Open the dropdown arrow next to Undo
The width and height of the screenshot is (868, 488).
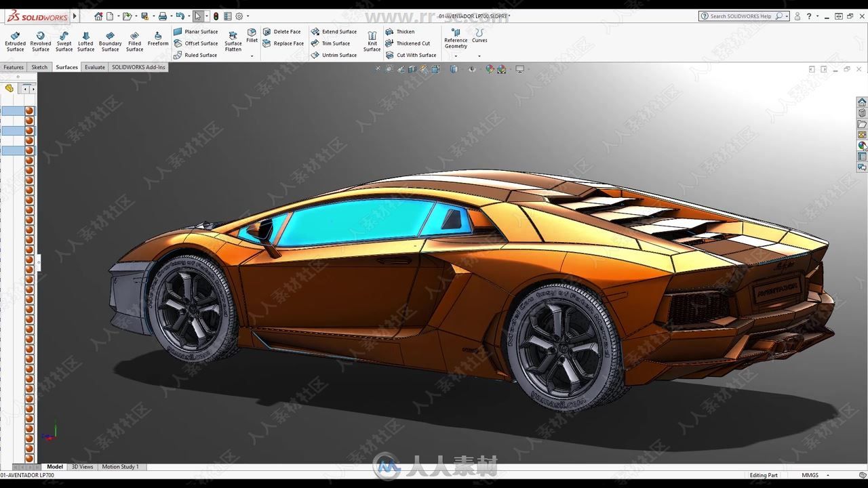point(188,16)
